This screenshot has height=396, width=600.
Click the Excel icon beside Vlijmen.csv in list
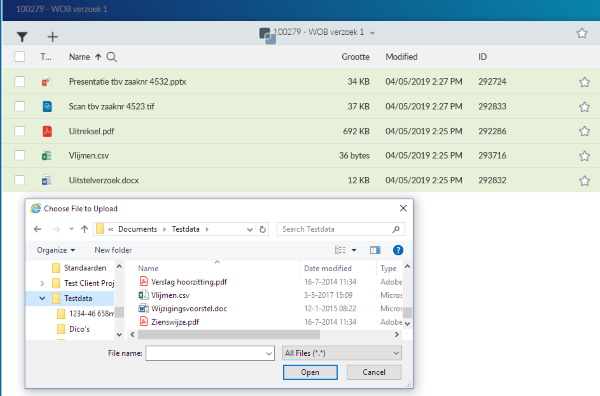tap(47, 156)
